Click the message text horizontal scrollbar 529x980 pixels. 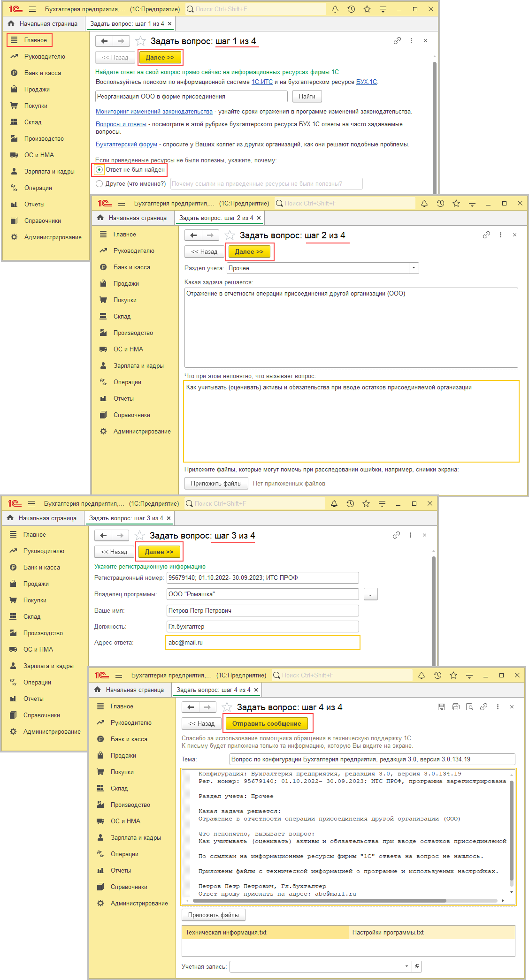[x=345, y=901]
